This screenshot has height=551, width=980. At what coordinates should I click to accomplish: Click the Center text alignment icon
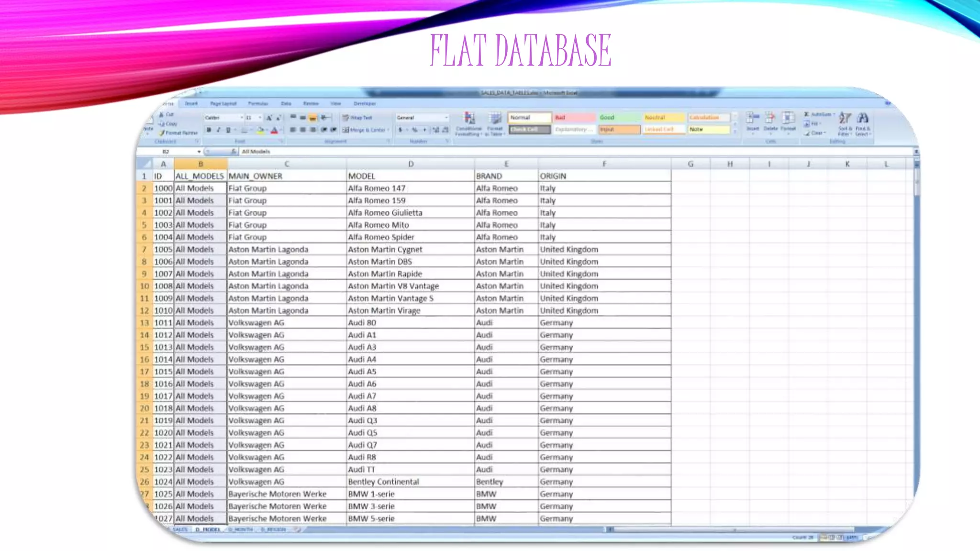click(x=303, y=130)
